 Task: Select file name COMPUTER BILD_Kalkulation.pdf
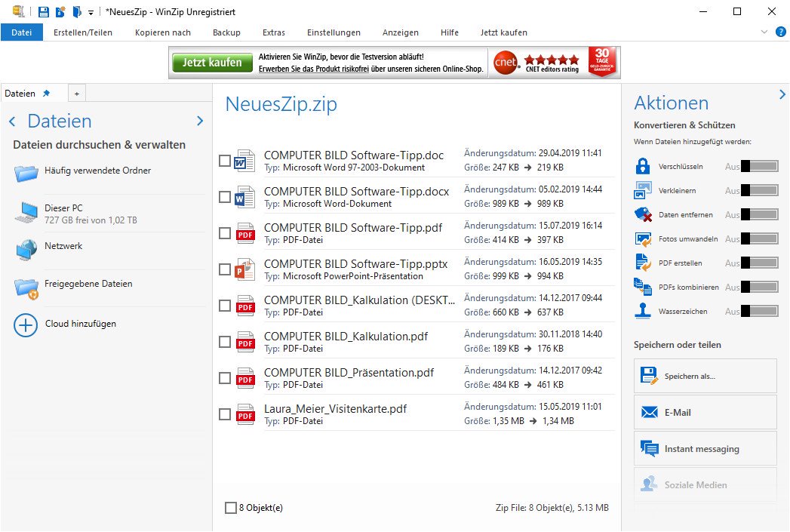point(346,337)
